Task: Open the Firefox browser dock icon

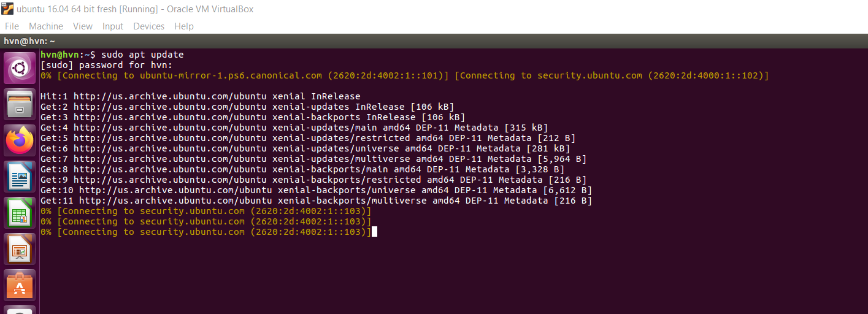Action: [x=20, y=140]
